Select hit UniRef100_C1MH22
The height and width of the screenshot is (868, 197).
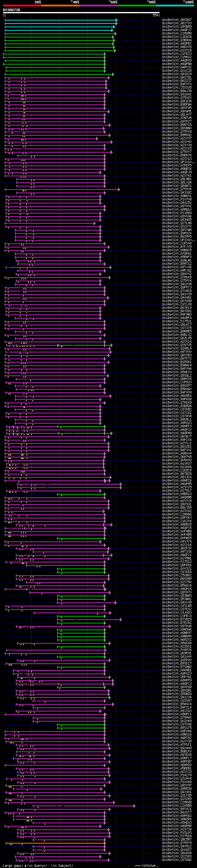pos(177,57)
